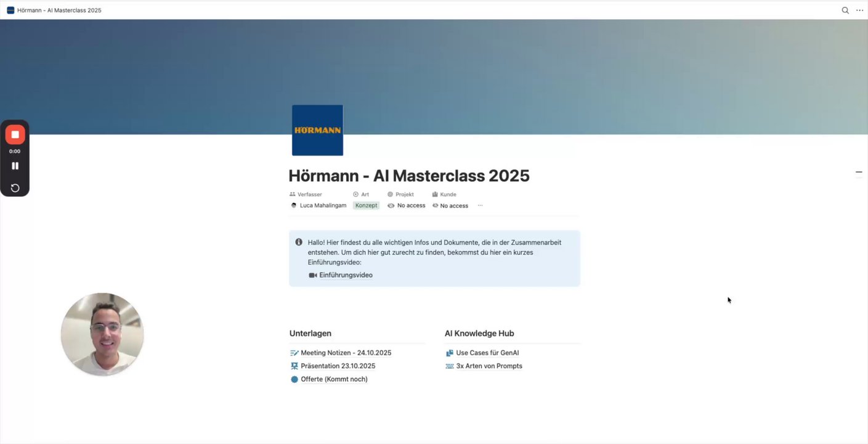Click the icon beside Use Cases für GenAI
The height and width of the screenshot is (444, 868).
pyautogui.click(x=449, y=353)
